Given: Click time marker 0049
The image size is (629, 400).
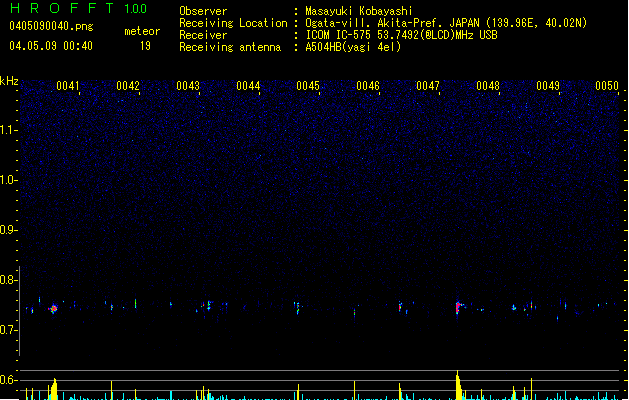Looking at the screenshot, I should [548, 86].
